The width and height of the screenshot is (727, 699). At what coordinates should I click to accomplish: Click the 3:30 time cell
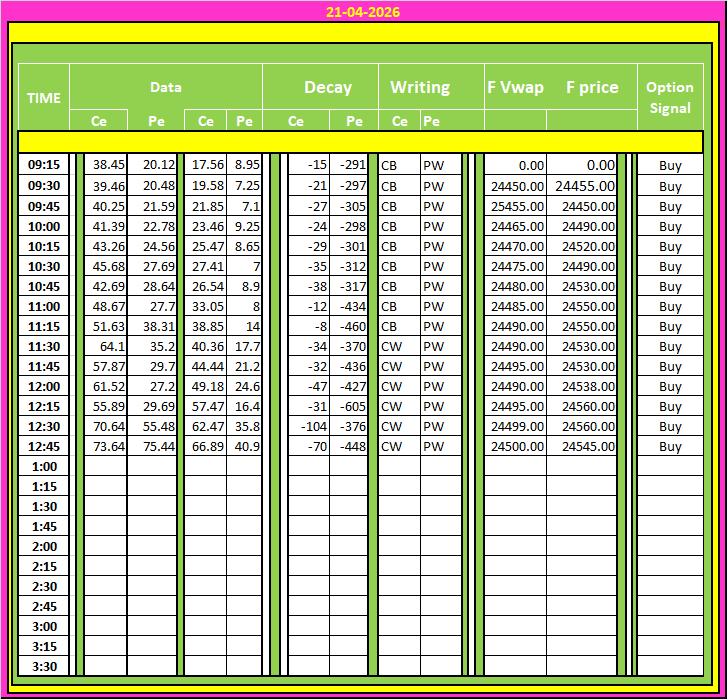pos(44,666)
